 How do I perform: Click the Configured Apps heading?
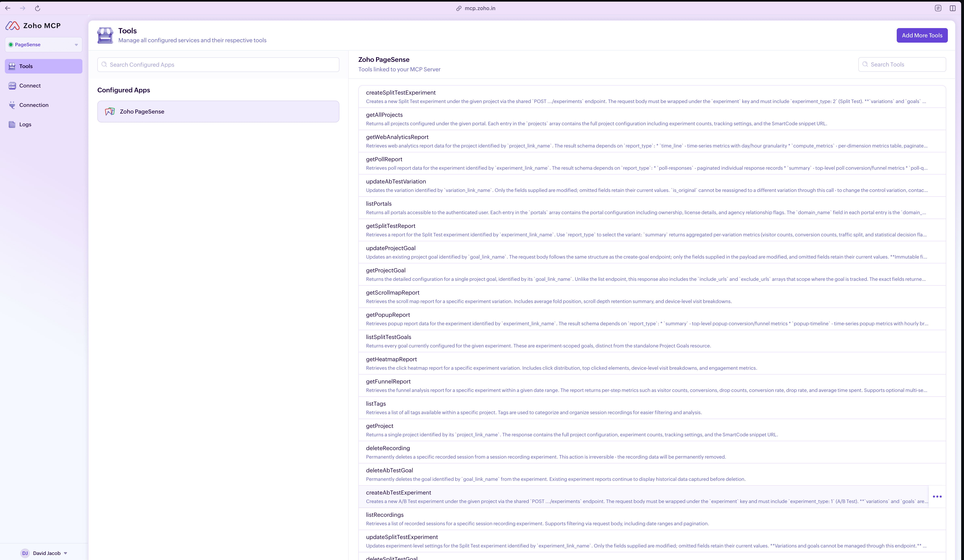[124, 90]
